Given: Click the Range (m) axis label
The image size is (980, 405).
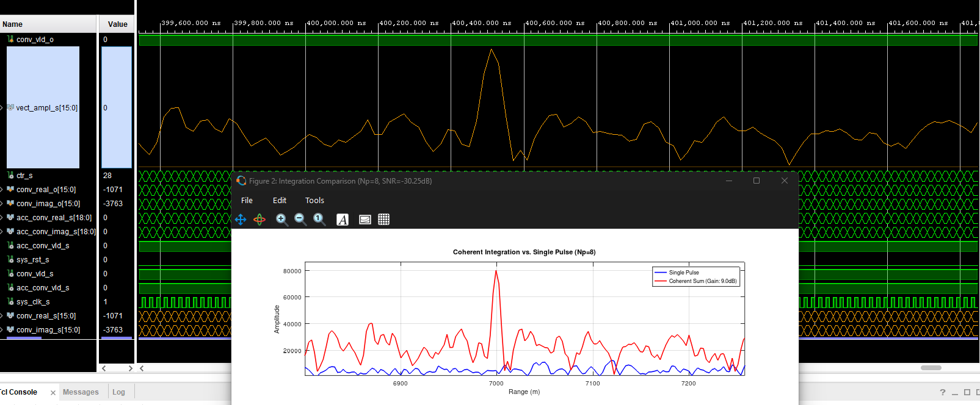Looking at the screenshot, I should (x=524, y=392).
